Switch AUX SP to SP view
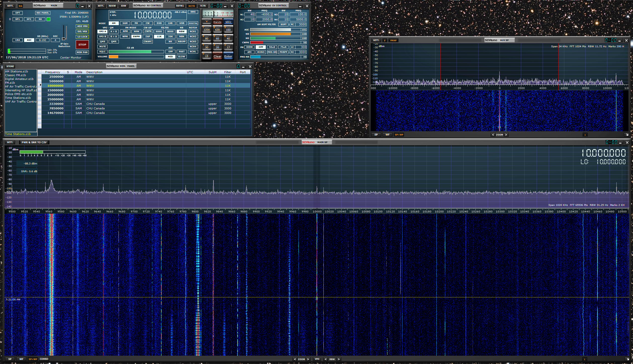 point(376,135)
